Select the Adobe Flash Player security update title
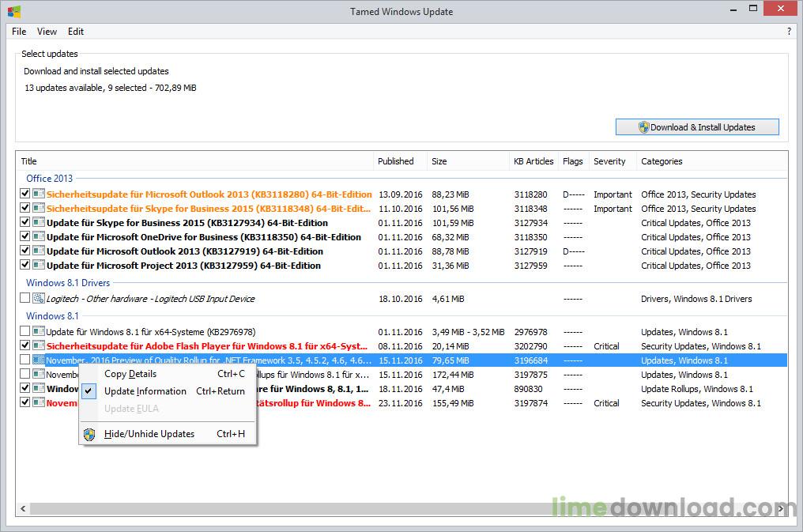Image resolution: width=803 pixels, height=532 pixels. (x=207, y=346)
